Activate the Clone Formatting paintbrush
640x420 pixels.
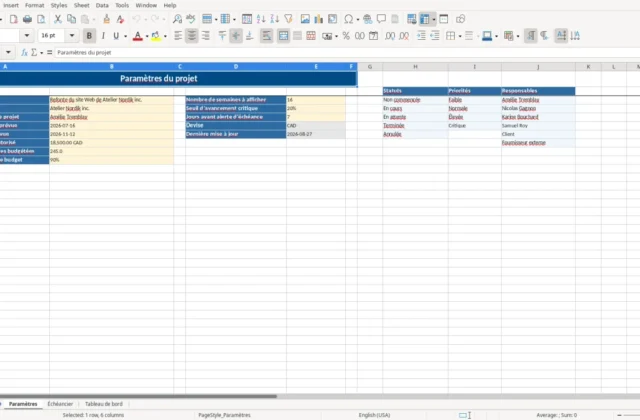point(106,19)
